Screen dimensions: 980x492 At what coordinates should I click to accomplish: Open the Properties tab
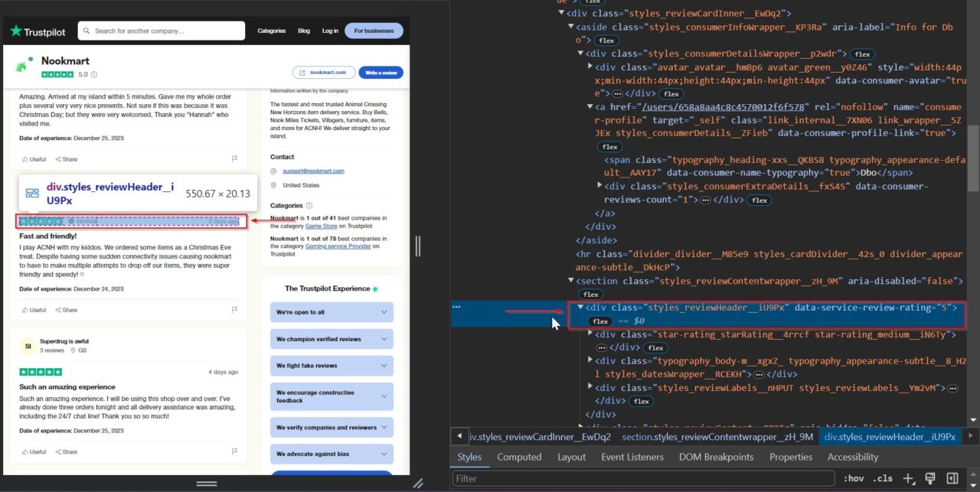click(791, 457)
